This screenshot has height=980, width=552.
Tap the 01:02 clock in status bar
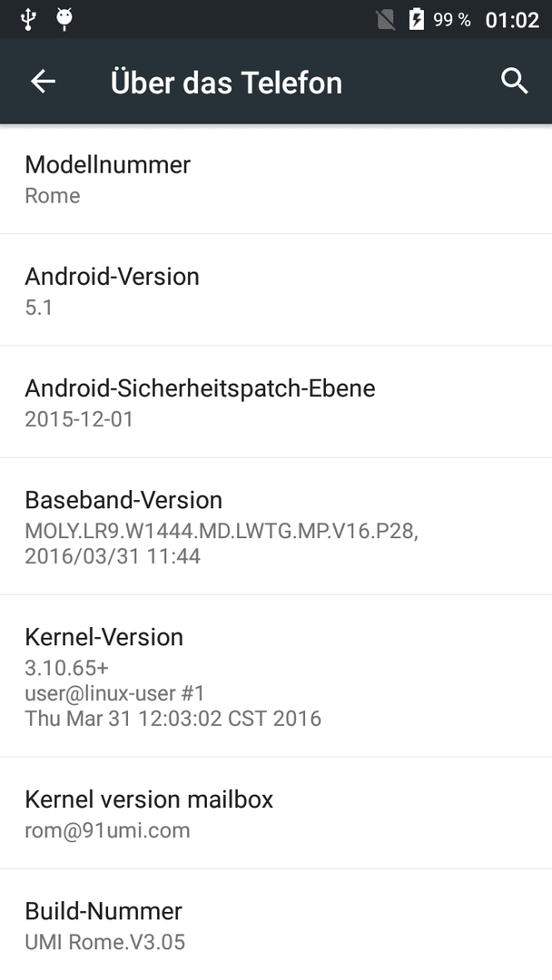(512, 20)
